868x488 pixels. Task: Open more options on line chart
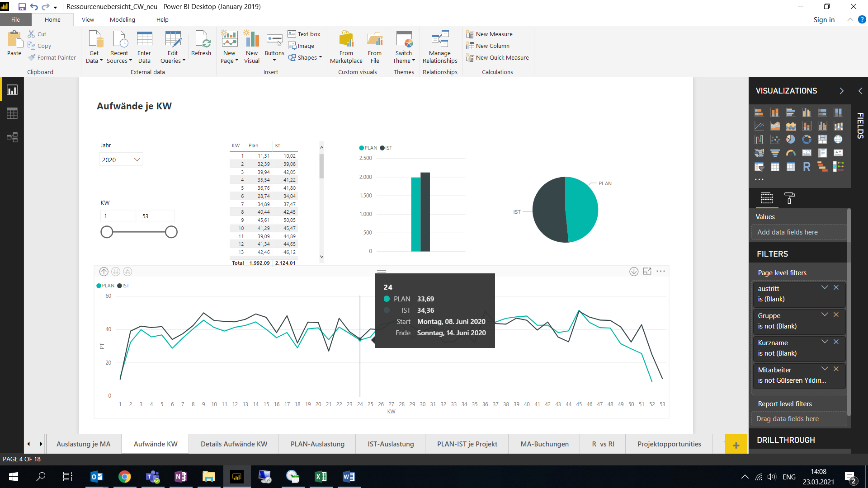[660, 271]
